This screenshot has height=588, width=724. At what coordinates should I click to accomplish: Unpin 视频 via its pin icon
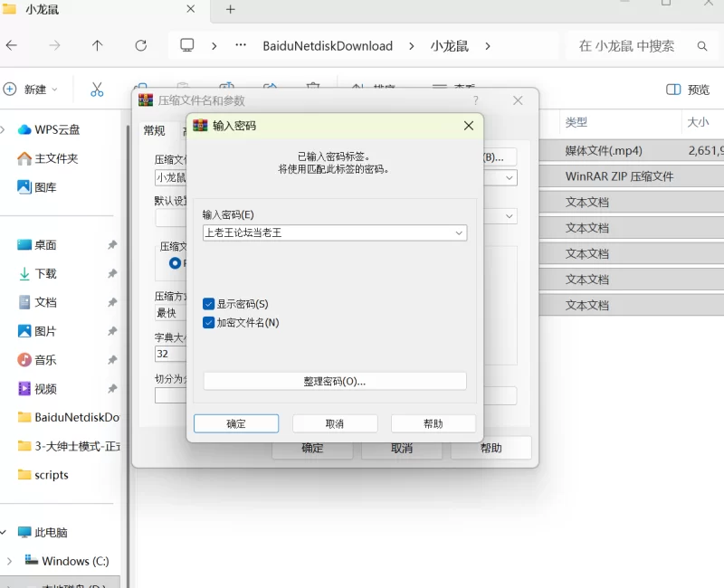click(112, 389)
